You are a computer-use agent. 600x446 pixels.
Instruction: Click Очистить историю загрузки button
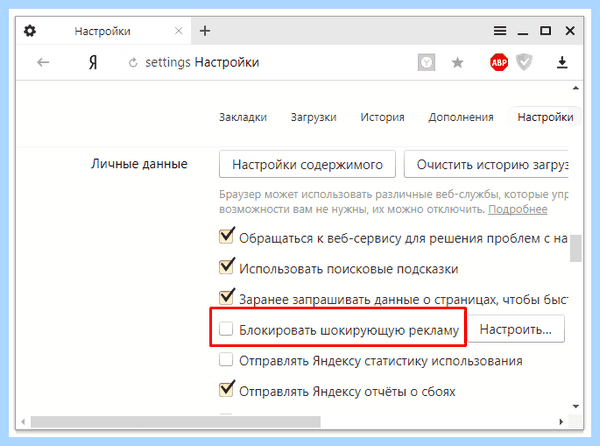486,164
